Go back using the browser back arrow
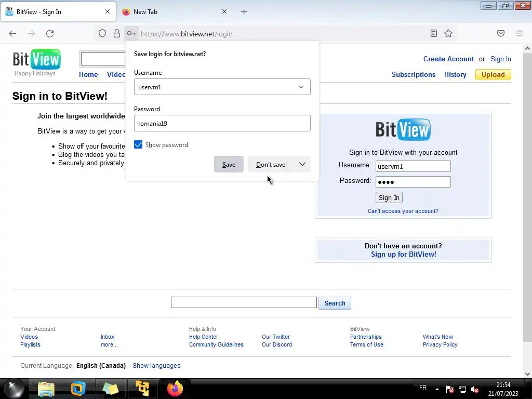The height and width of the screenshot is (399, 532). (12, 34)
